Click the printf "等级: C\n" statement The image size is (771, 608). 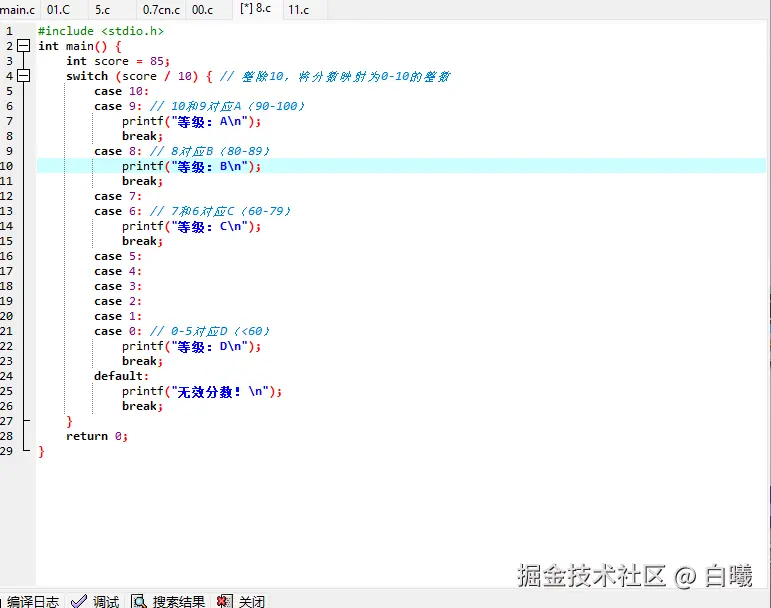point(191,226)
